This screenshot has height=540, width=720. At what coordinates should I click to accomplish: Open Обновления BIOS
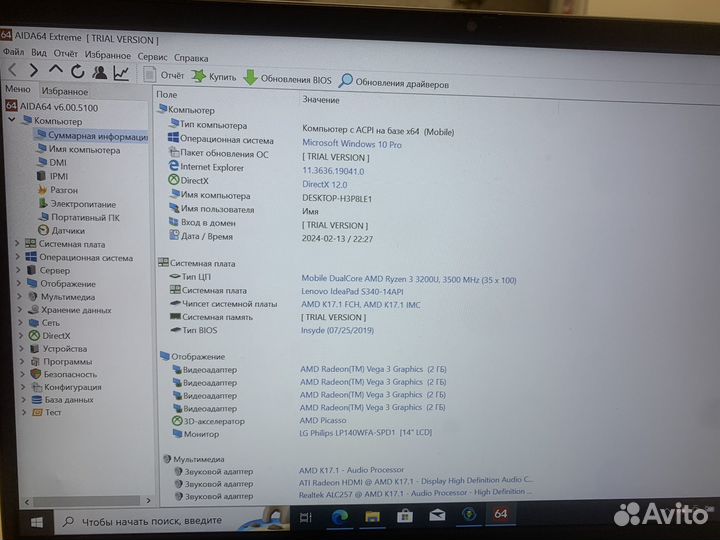point(287,79)
